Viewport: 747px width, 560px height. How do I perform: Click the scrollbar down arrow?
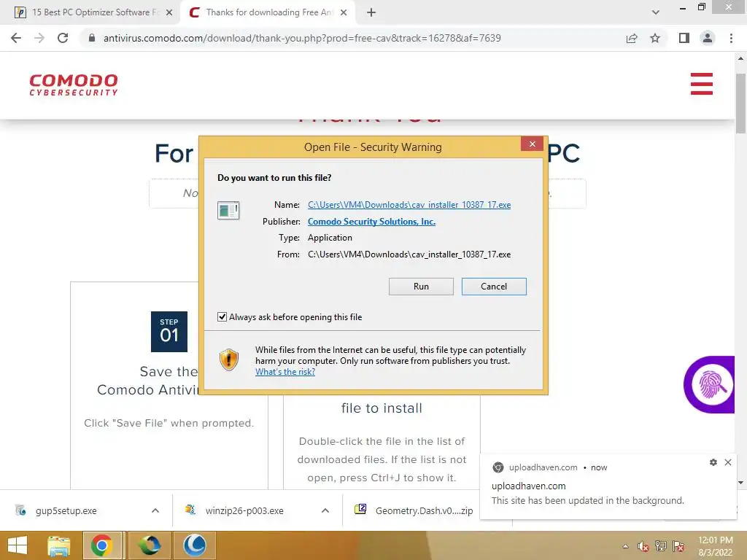[740, 483]
